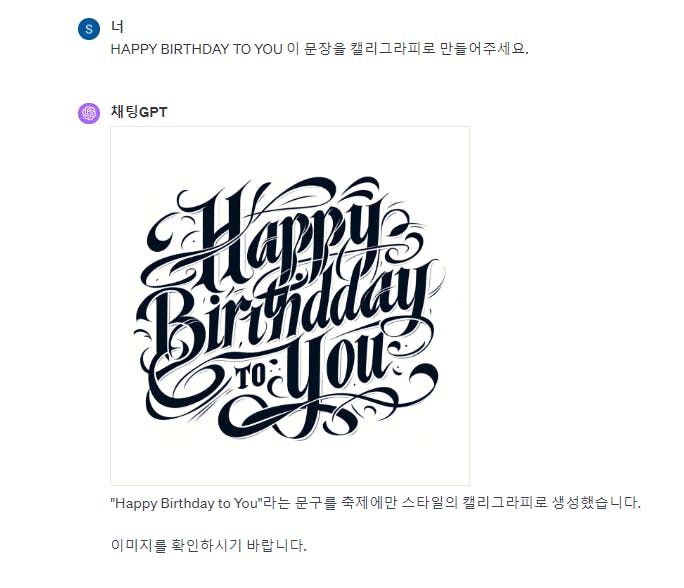Click the "너" username label
The height and width of the screenshot is (588, 684).
click(118, 27)
